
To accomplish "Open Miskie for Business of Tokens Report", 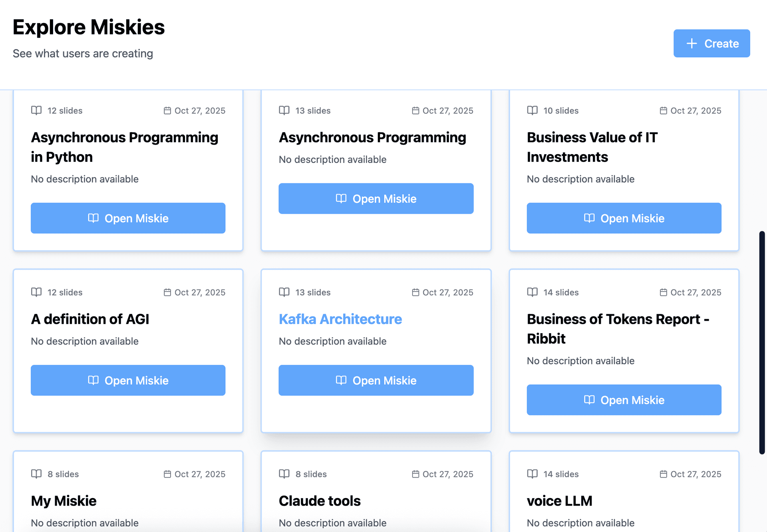I will [624, 400].
